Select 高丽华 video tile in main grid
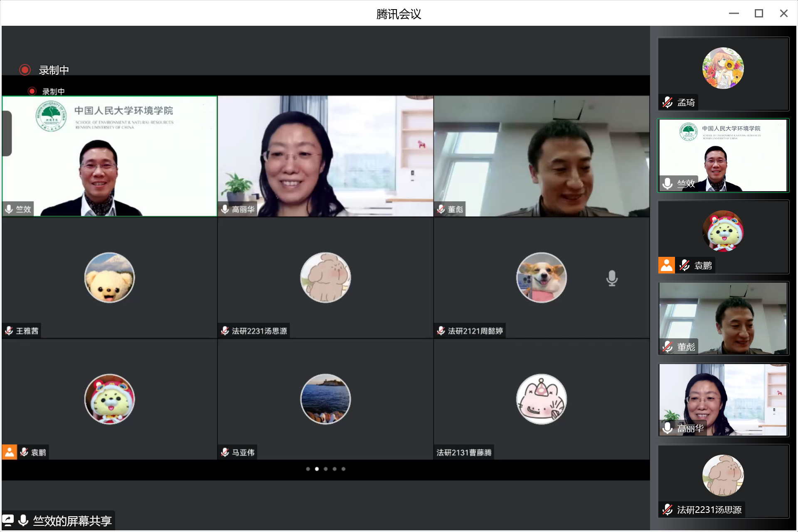The width and height of the screenshot is (798, 532). 325,156
